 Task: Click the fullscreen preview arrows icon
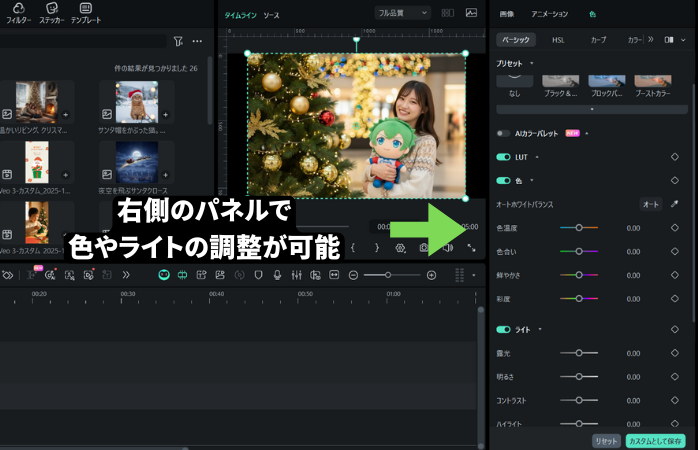click(x=471, y=247)
